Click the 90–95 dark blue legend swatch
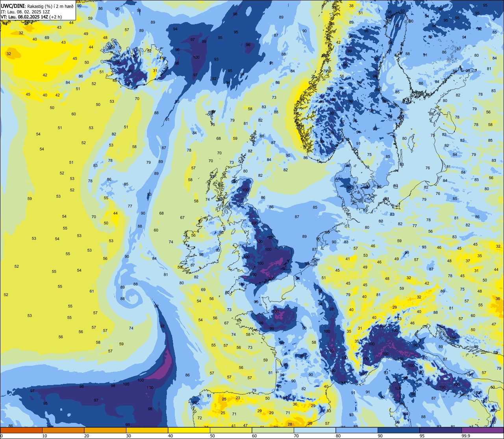 click(x=398, y=430)
